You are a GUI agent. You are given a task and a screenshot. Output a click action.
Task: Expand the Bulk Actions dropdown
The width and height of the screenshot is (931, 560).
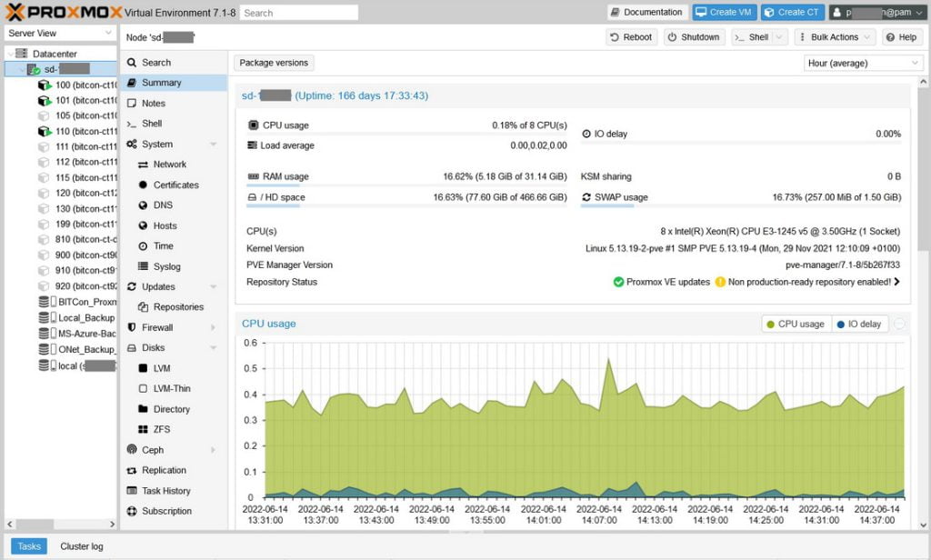pyautogui.click(x=834, y=37)
